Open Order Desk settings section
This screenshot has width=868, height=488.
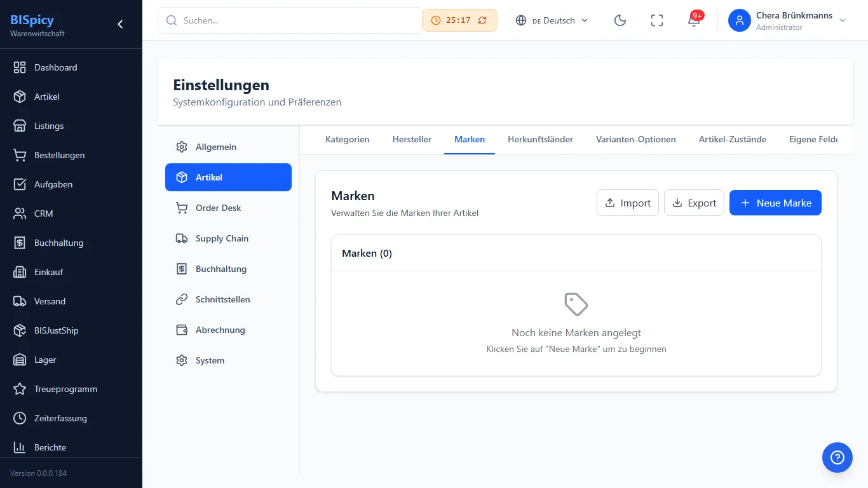pyautogui.click(x=228, y=208)
